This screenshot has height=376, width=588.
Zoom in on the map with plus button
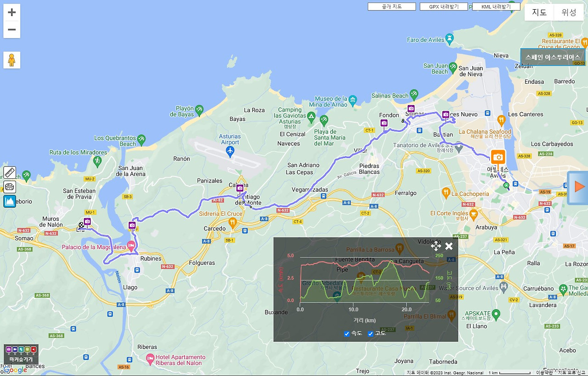(x=12, y=12)
